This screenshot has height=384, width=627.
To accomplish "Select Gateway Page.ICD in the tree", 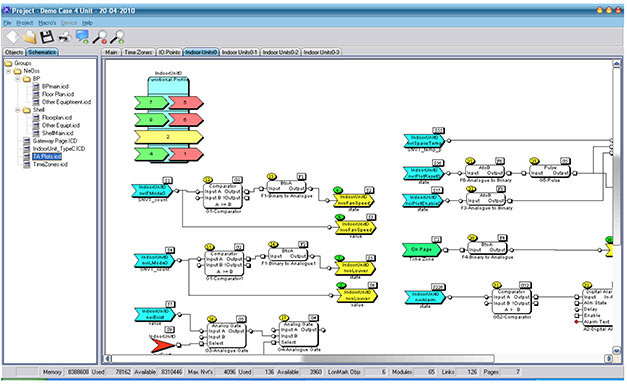I will tap(55, 141).
